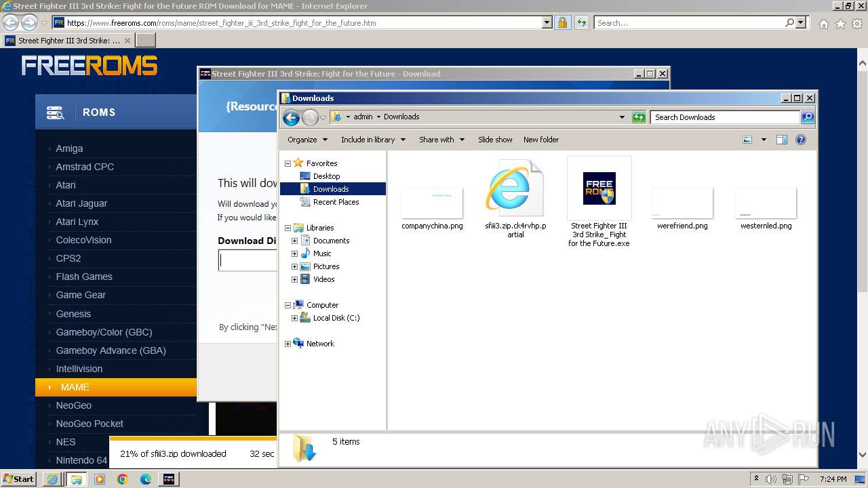Open IE Favorites star icon

click(x=840, y=24)
